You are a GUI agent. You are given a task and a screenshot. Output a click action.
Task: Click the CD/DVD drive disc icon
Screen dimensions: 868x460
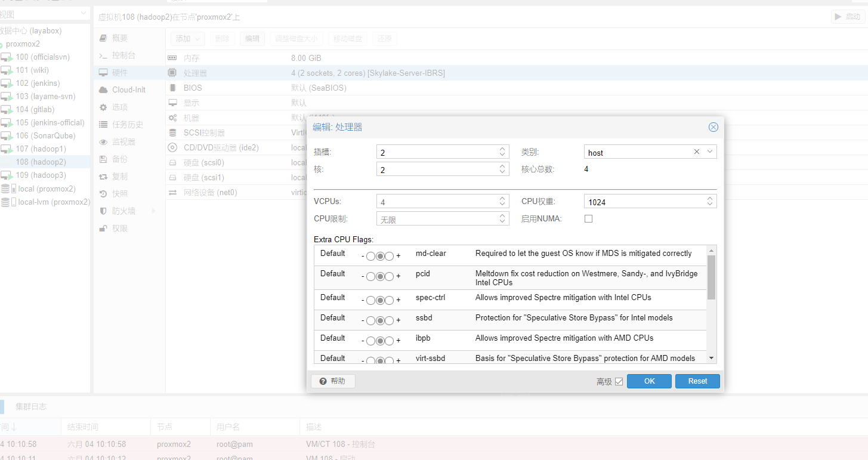pos(172,147)
